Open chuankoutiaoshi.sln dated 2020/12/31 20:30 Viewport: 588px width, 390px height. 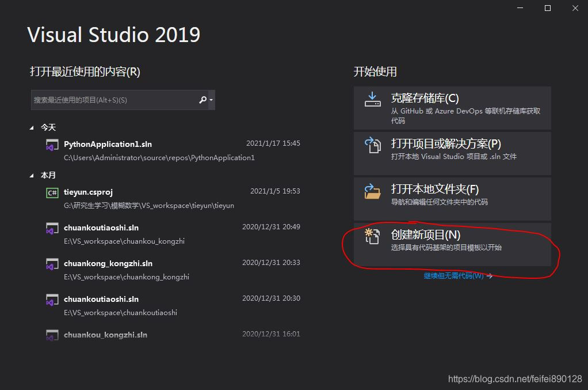click(x=173, y=305)
